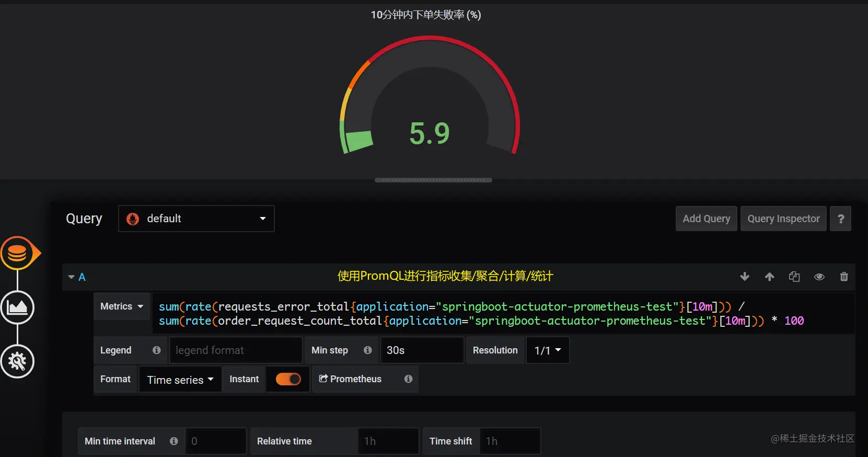The width and height of the screenshot is (868, 457).
Task: Delete query A with trash icon
Action: (844, 277)
